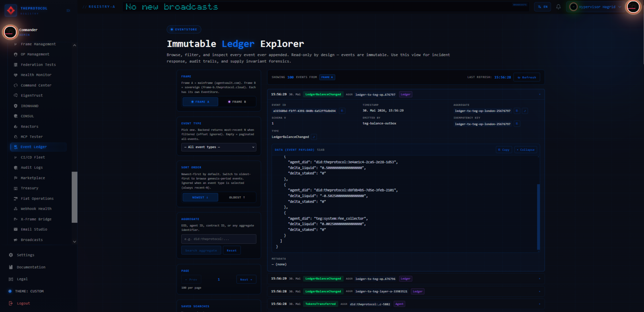Image resolution: width=644 pixels, height=312 pixels.
Task: Expand event ledger-tx-teg-layer-a-33983521 row
Action: point(406,291)
